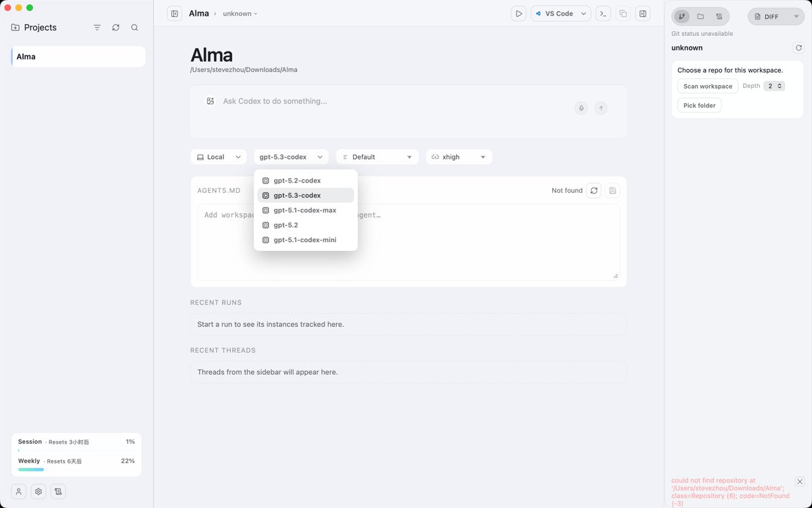Save the AGENTS.MD file
Screen dimensions: 812x508
612,191
